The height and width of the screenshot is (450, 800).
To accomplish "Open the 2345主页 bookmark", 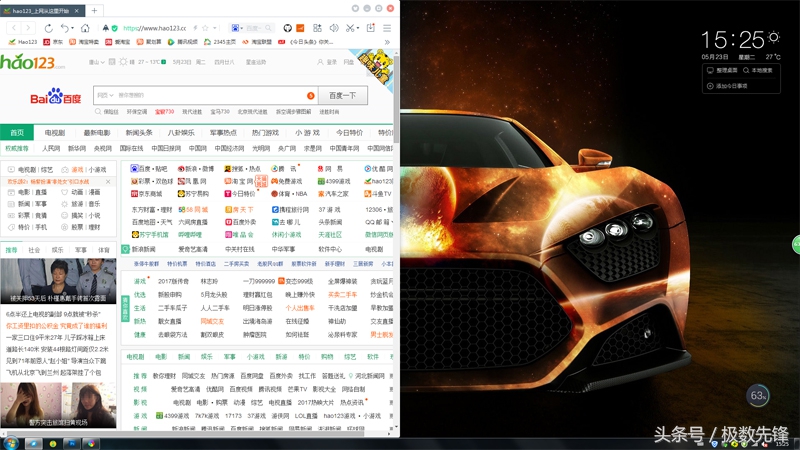I will coord(220,42).
